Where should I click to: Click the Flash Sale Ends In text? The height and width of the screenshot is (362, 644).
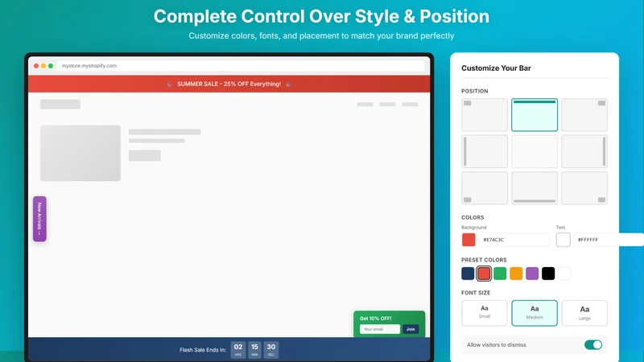pos(203,350)
